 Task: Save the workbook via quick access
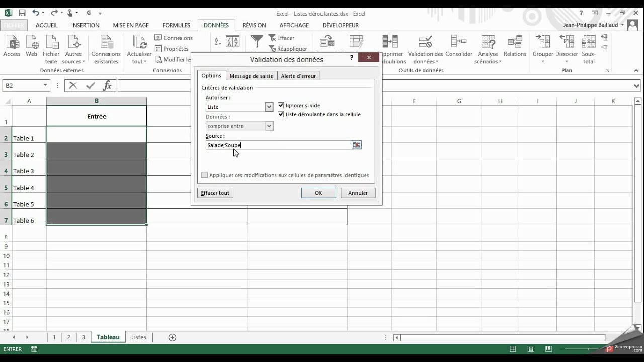(x=22, y=13)
